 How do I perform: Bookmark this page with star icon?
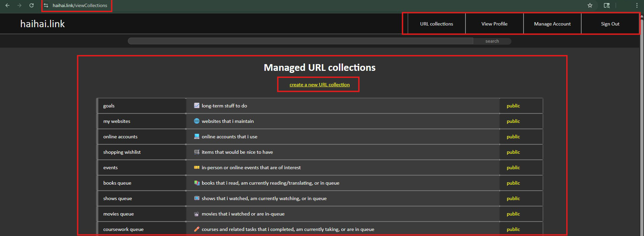click(x=590, y=5)
